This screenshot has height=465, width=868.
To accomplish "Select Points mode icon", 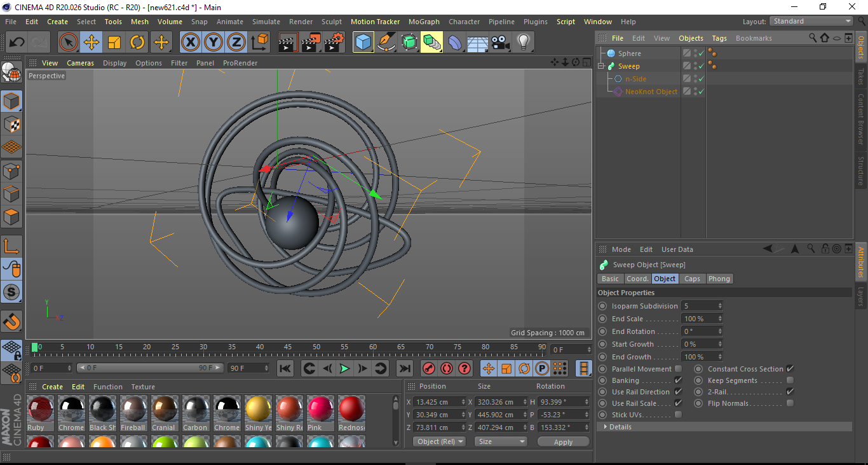I will click(x=11, y=170).
